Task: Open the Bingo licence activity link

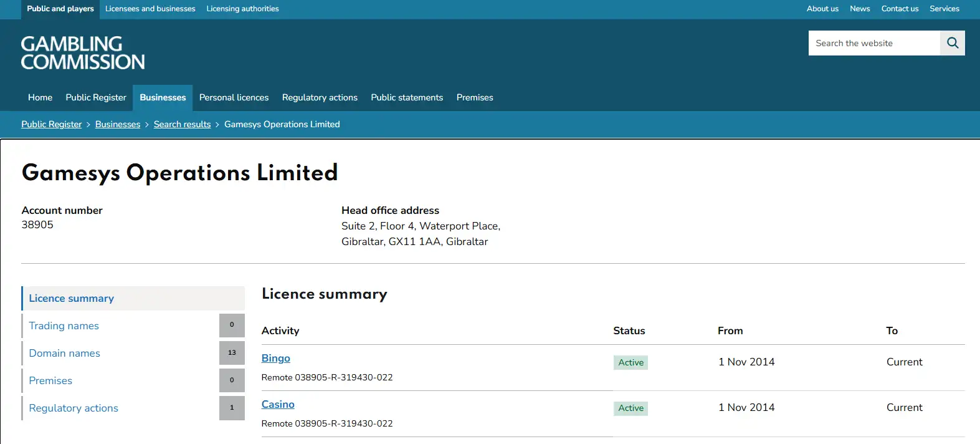Action: coord(276,358)
